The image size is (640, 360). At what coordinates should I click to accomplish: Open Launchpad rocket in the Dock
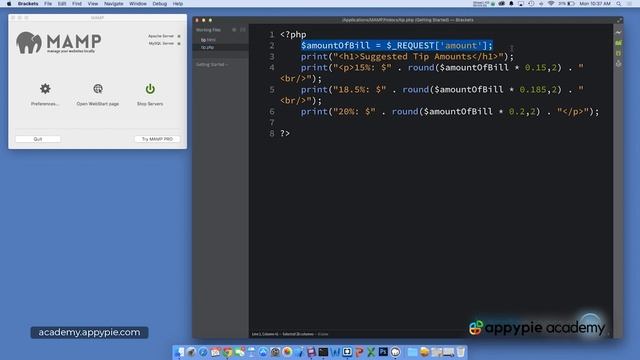point(191,352)
